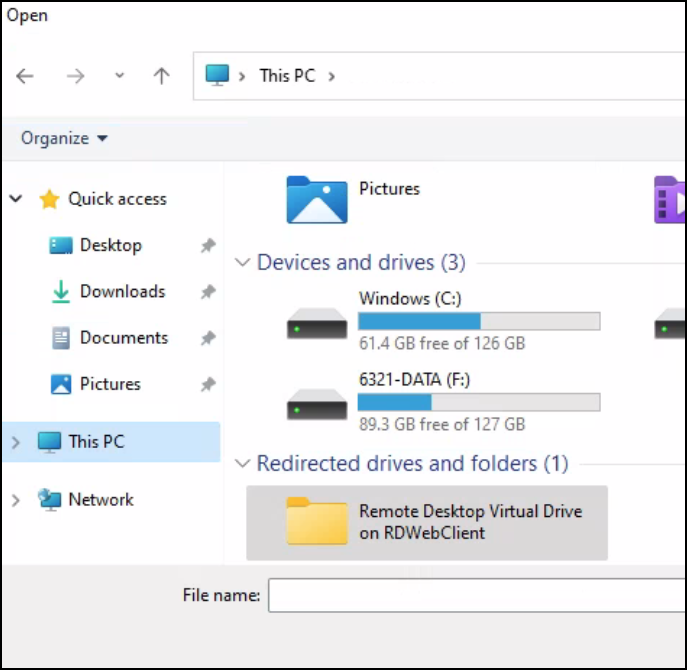Click the sidebar Pictures shortcut
Image resolution: width=687 pixels, height=670 pixels.
click(110, 384)
